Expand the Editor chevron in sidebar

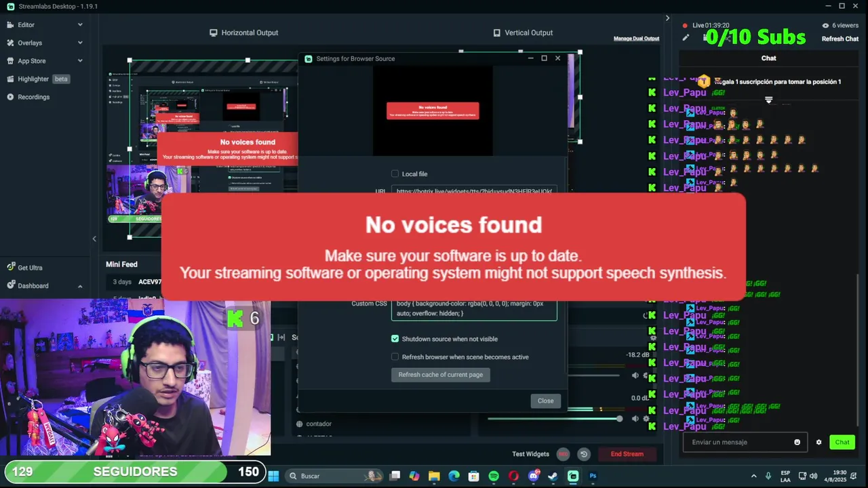click(x=80, y=24)
